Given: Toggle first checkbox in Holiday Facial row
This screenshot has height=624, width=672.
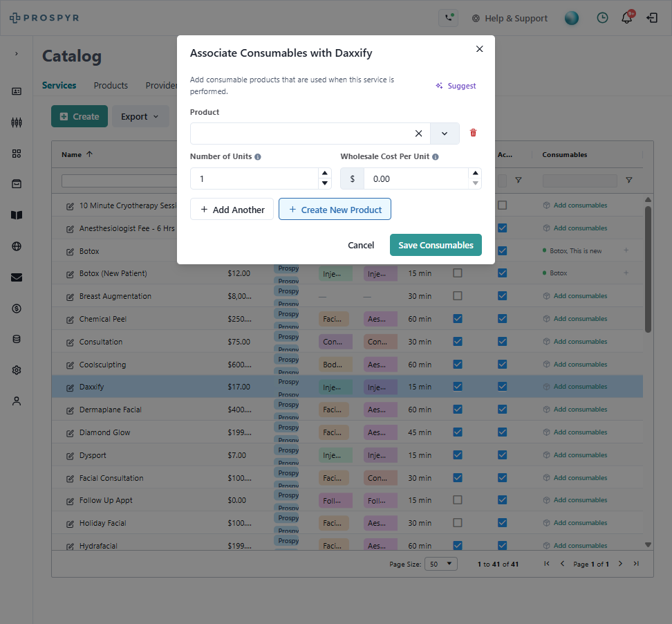Looking at the screenshot, I should tap(458, 523).
